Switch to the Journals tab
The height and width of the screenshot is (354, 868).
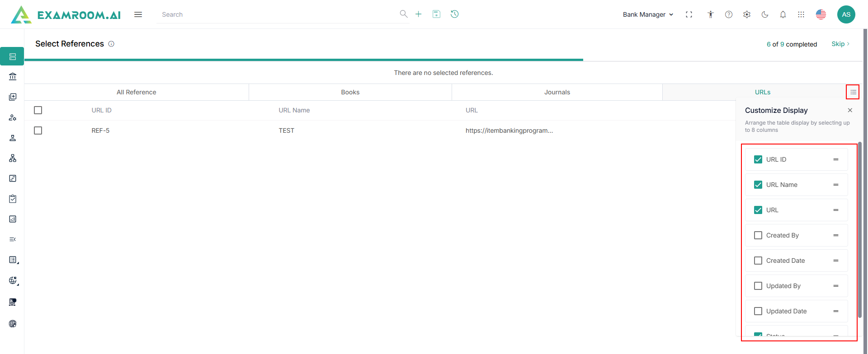(557, 92)
